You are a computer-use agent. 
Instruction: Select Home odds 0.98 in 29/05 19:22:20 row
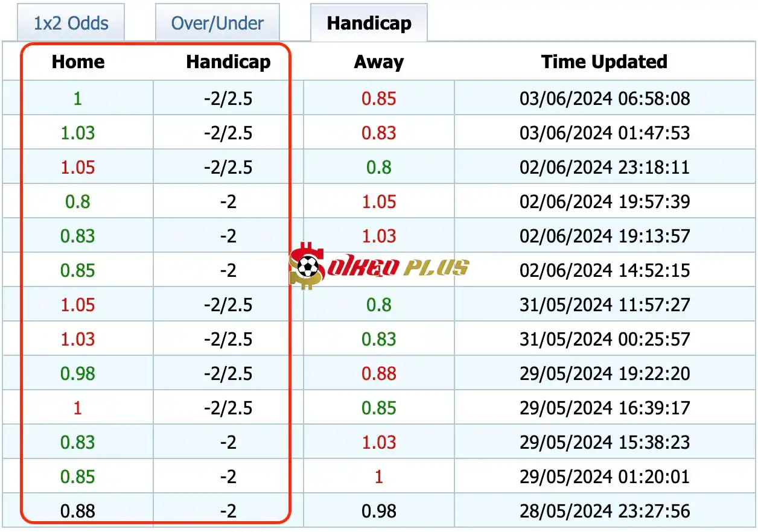point(78,373)
